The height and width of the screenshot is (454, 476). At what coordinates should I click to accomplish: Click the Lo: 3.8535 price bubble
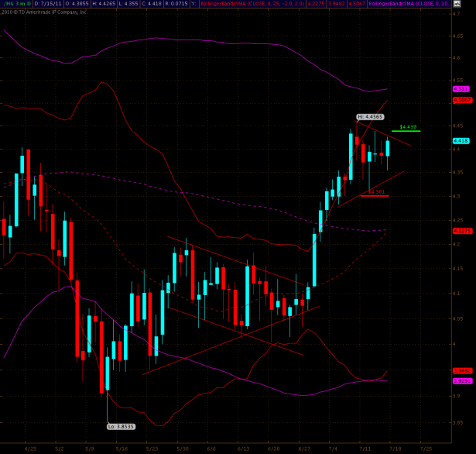point(120,426)
